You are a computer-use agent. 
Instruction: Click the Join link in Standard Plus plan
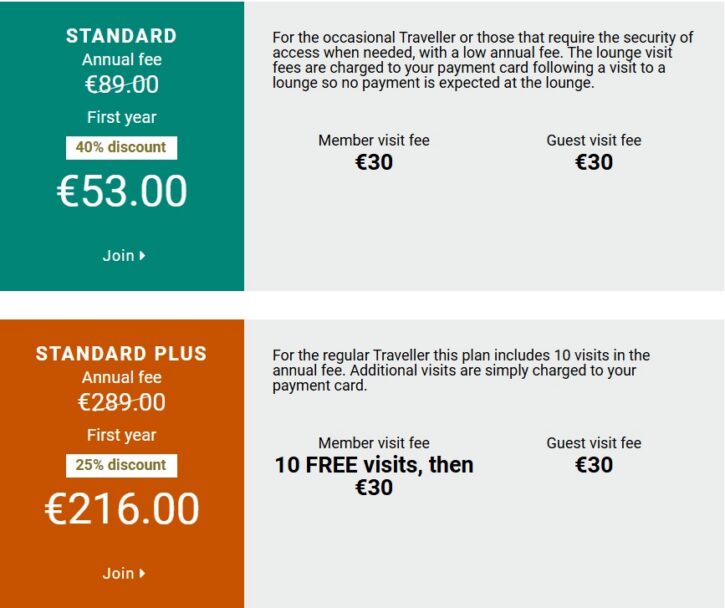[x=119, y=574]
